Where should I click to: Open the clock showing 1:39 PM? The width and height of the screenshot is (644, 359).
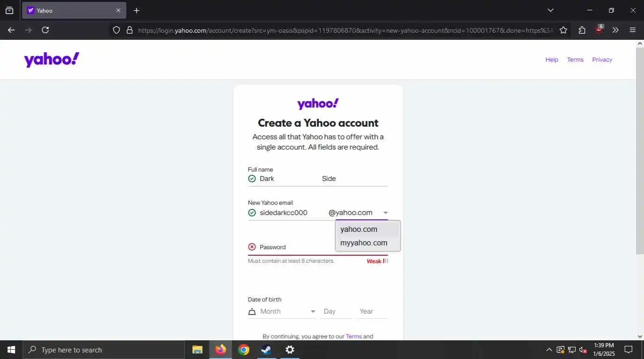click(x=603, y=350)
